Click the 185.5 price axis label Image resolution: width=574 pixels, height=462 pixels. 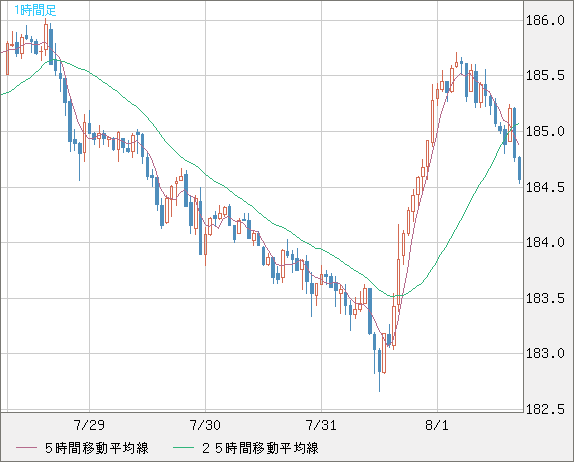(x=545, y=75)
